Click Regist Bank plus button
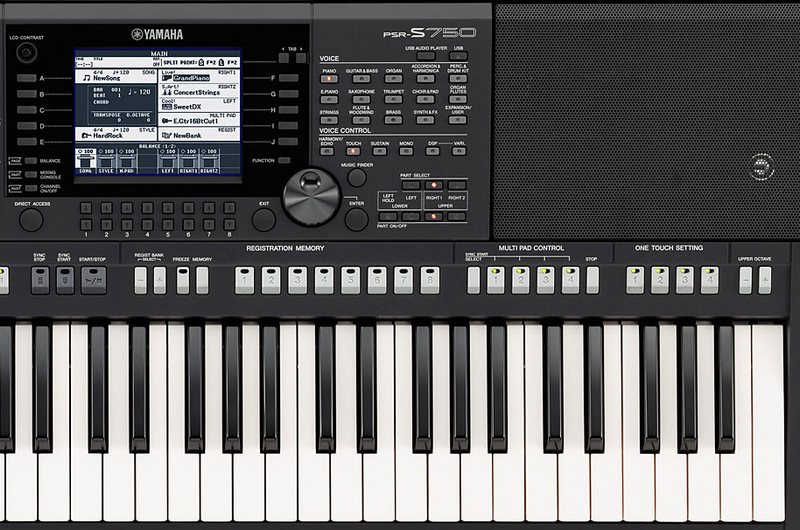 [x=160, y=280]
